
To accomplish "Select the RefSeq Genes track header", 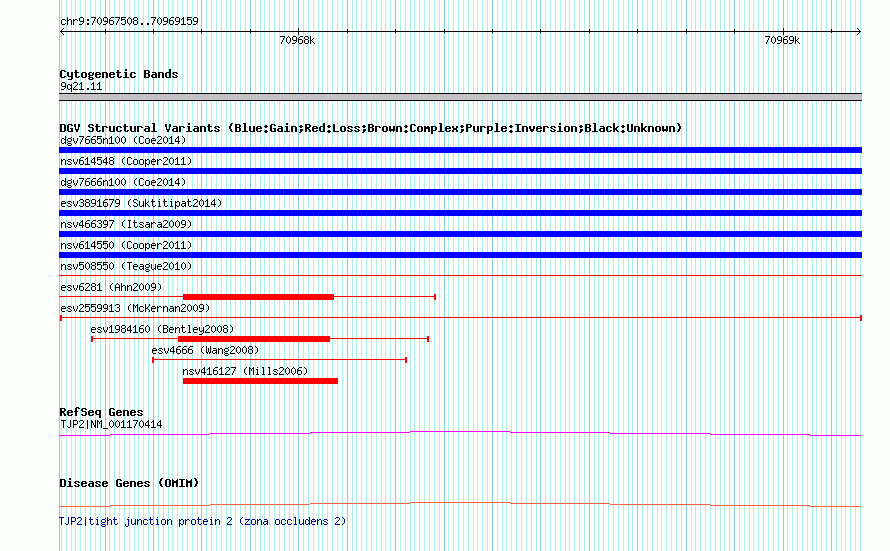I will (101, 412).
